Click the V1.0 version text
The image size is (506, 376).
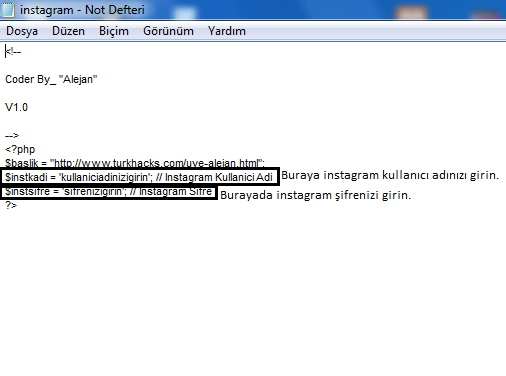click(x=16, y=107)
